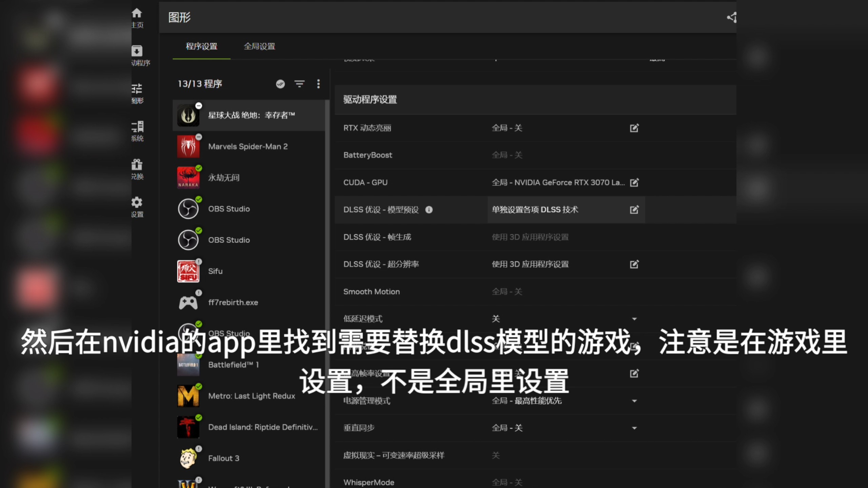Select Fallout 3 in program list
This screenshot has width=868, height=488.
249,458
